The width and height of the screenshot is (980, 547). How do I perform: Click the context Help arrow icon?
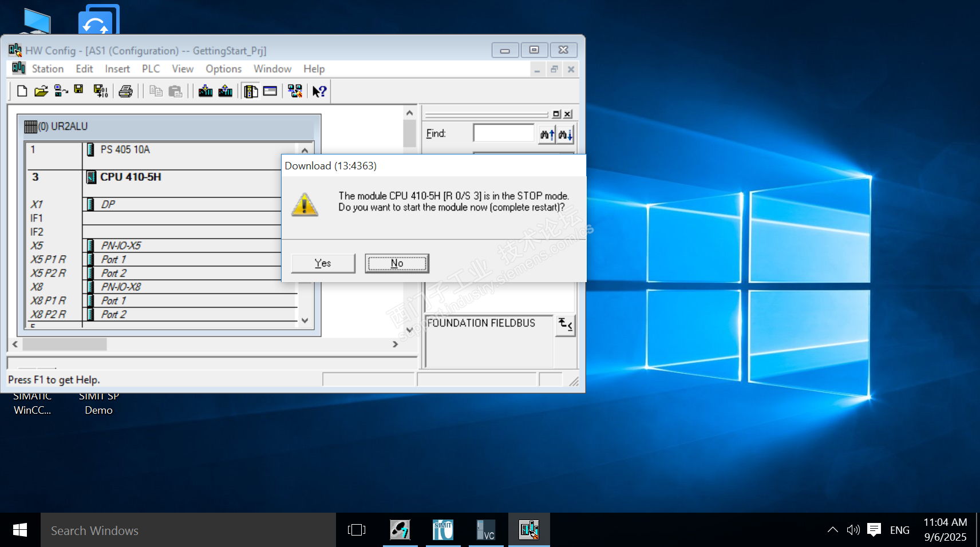[x=319, y=91]
